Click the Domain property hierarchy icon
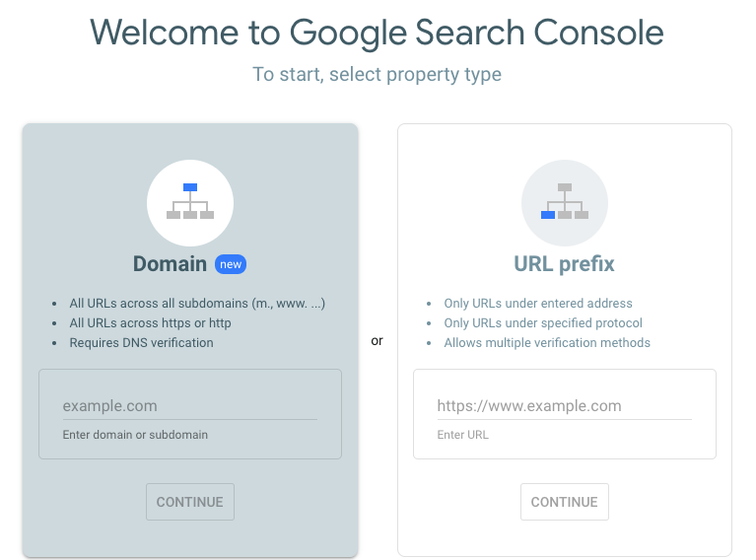 pyautogui.click(x=190, y=202)
